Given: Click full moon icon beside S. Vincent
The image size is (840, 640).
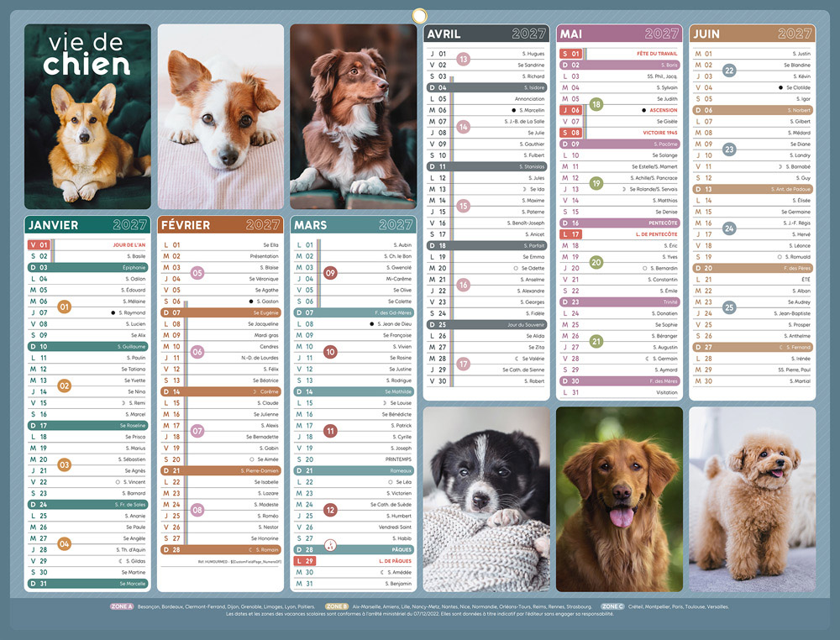Looking at the screenshot, I should tap(118, 482).
